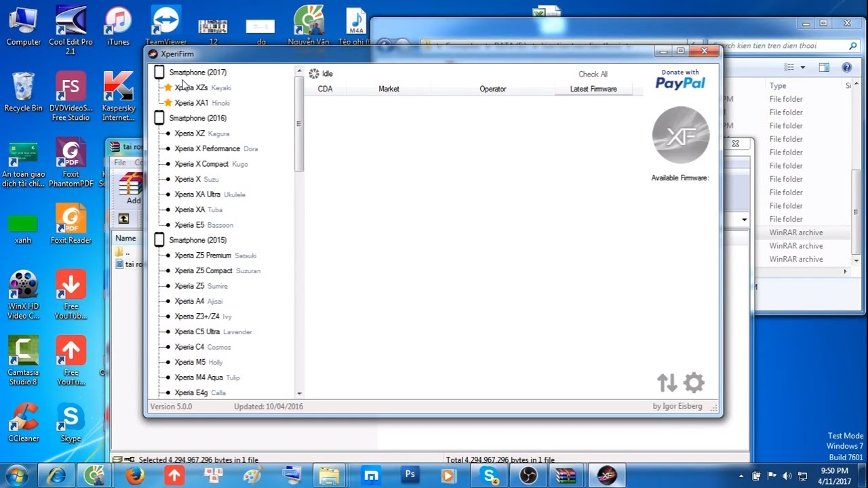868x488 pixels.
Task: Open DVDVideoSoft Free Studio shortcut
Action: 71,96
